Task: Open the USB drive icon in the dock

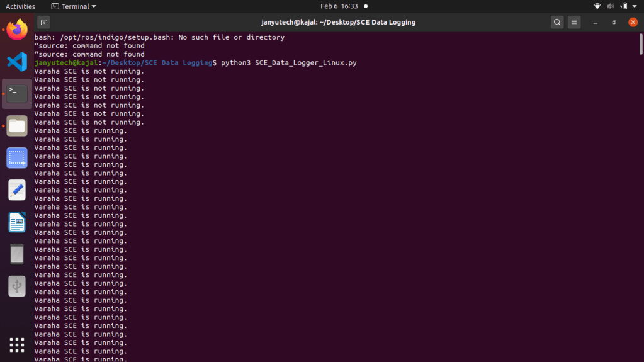Action: tap(17, 286)
